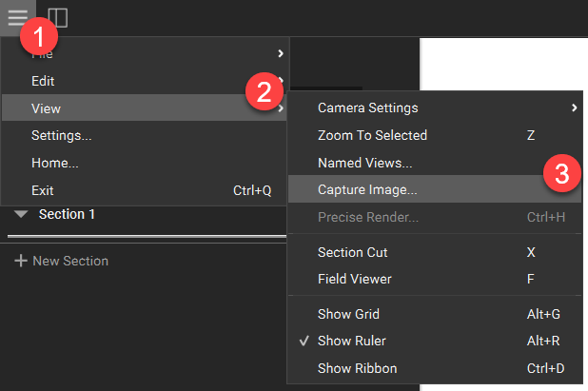Expand the File submenu chevron
The image size is (588, 391).
281,53
